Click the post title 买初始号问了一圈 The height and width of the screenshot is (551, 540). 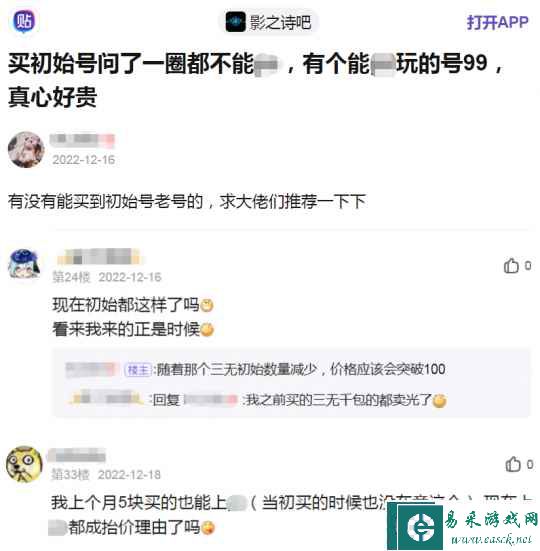[256, 80]
